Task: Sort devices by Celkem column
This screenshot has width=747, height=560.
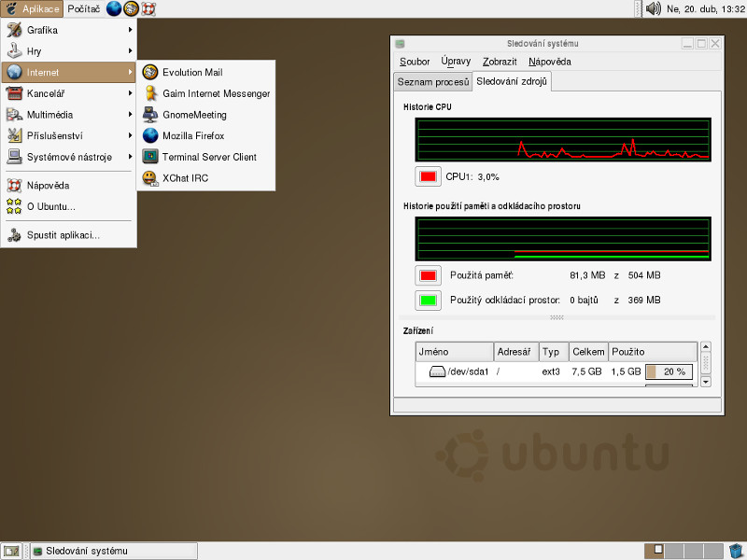Action: coord(589,352)
